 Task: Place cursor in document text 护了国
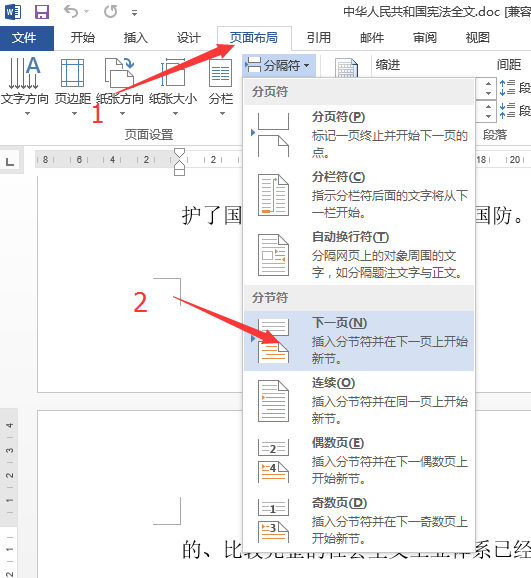point(212,216)
